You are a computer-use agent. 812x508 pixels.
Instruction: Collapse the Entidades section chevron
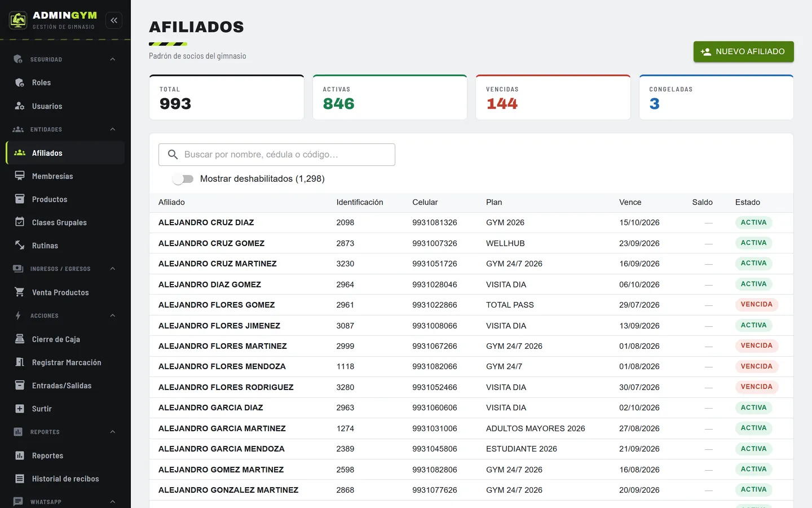point(113,129)
